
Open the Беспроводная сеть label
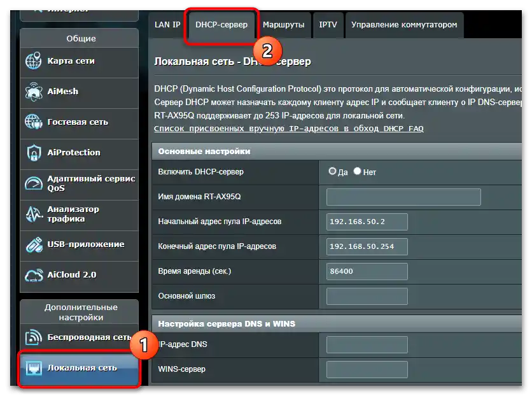click(x=89, y=337)
